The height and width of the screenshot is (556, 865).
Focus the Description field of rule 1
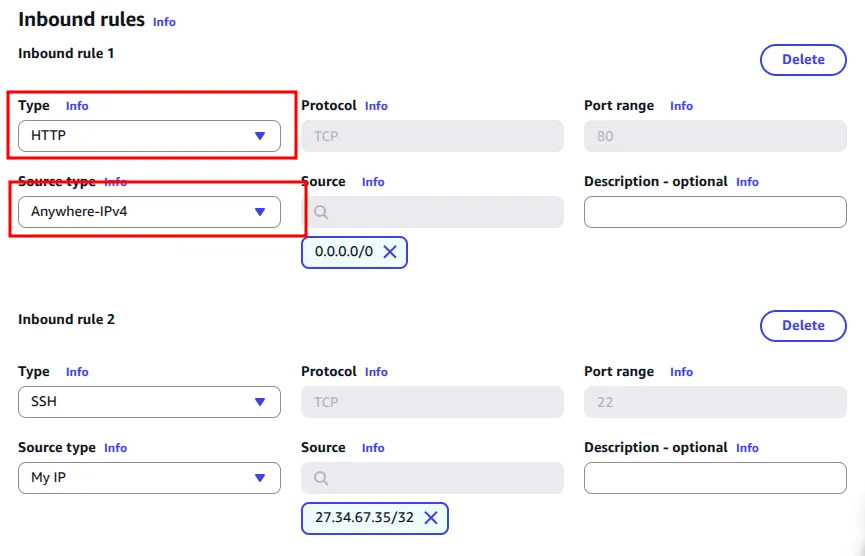(716, 212)
